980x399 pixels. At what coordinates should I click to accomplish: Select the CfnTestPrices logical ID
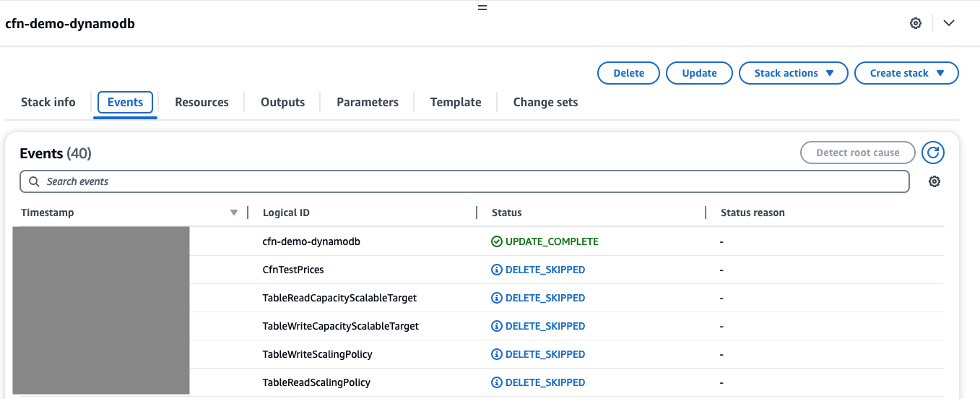[293, 270]
